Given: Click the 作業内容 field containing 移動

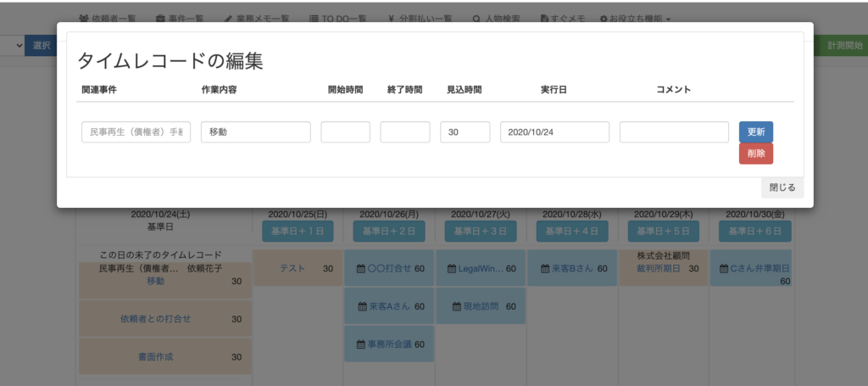Looking at the screenshot, I should tap(255, 132).
